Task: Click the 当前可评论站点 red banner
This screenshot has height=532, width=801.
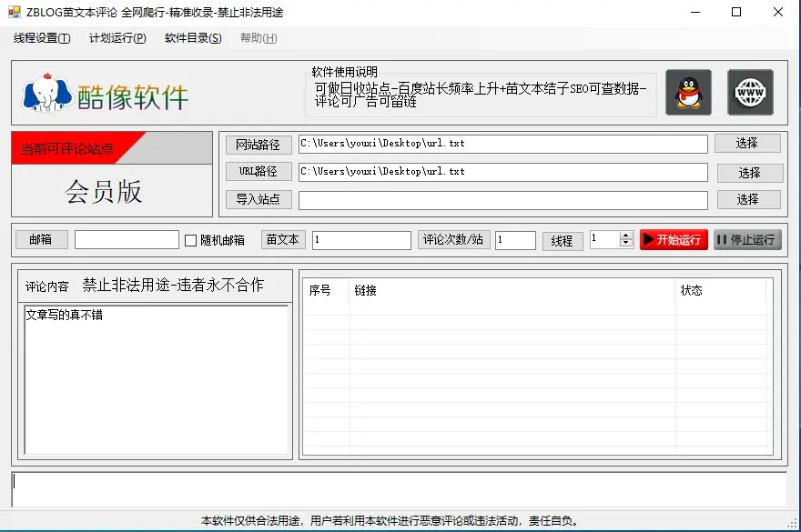Action: [66, 149]
